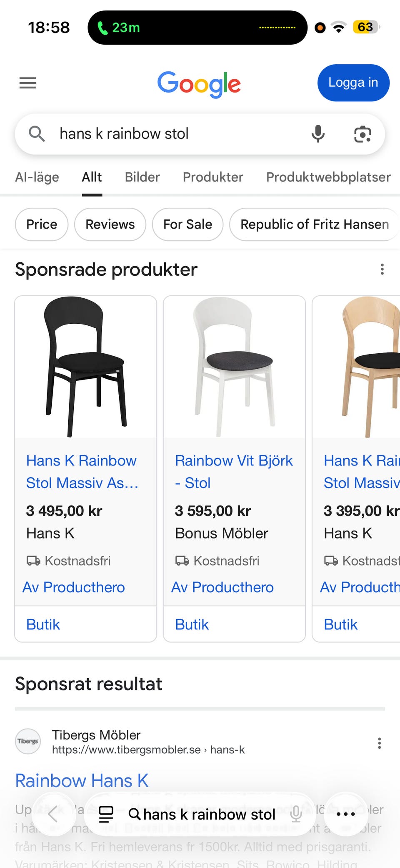Tap the Republic of Fritz Hansen chip
This screenshot has width=400, height=868.
(315, 224)
